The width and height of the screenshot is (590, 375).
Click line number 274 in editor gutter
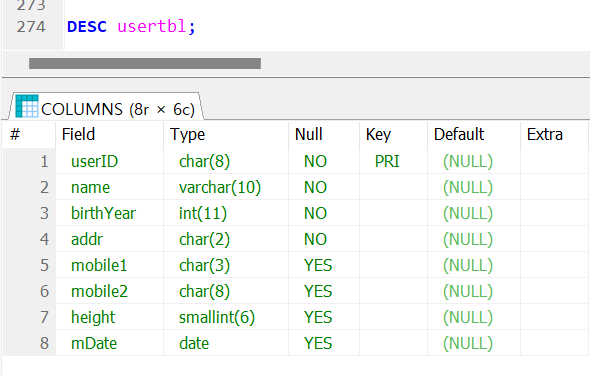pyautogui.click(x=31, y=27)
